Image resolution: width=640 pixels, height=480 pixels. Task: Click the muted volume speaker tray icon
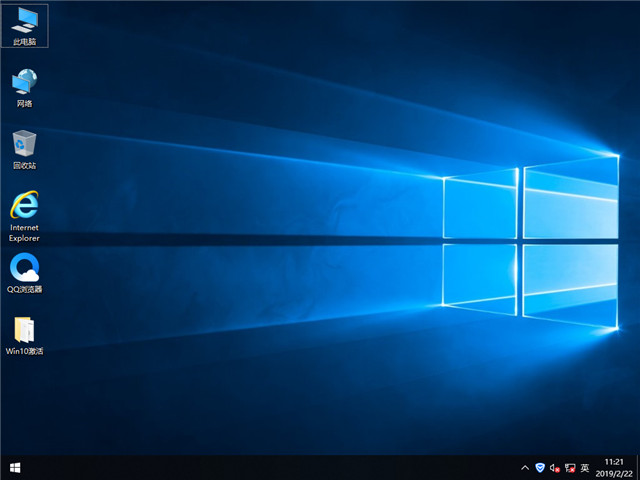point(555,468)
